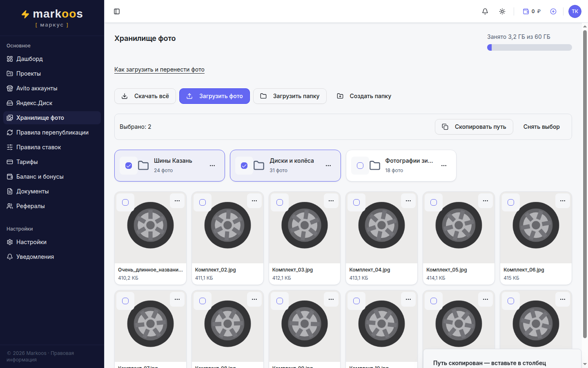
Task: Tick the checkbox on Комплект_04.jpg
Action: [356, 202]
